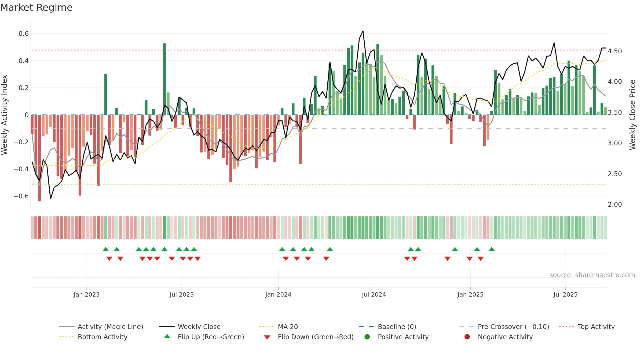Click red Negative Activity legend dot
The image size is (644, 362).
click(467, 337)
